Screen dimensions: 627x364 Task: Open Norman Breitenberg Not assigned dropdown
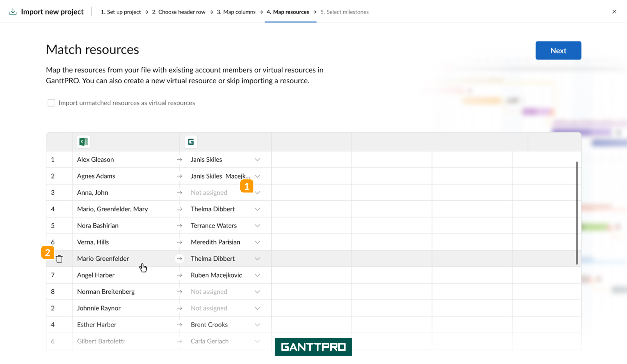pos(257,292)
